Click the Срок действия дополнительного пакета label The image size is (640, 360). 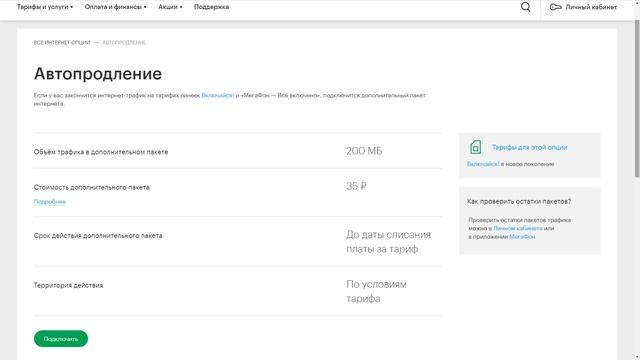pyautogui.click(x=98, y=236)
